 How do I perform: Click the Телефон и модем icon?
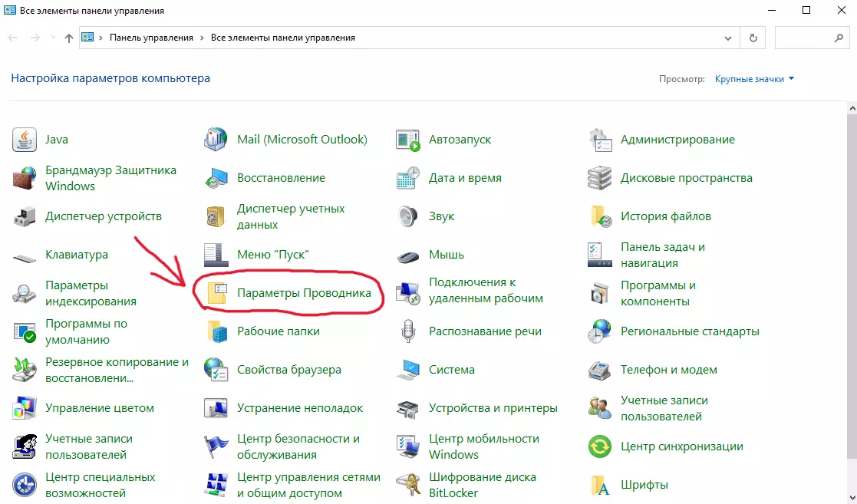pyautogui.click(x=599, y=370)
